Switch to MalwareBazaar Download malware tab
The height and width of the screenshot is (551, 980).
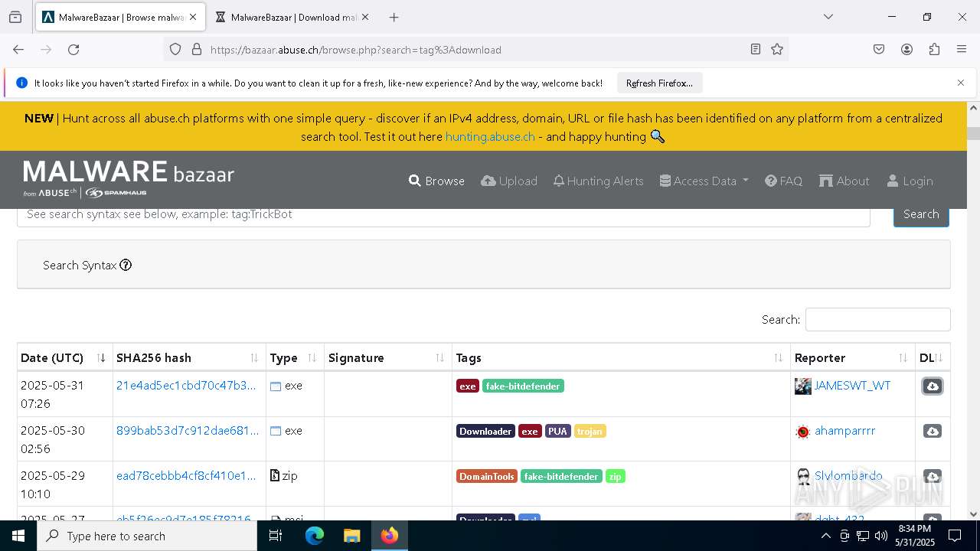[x=291, y=17]
